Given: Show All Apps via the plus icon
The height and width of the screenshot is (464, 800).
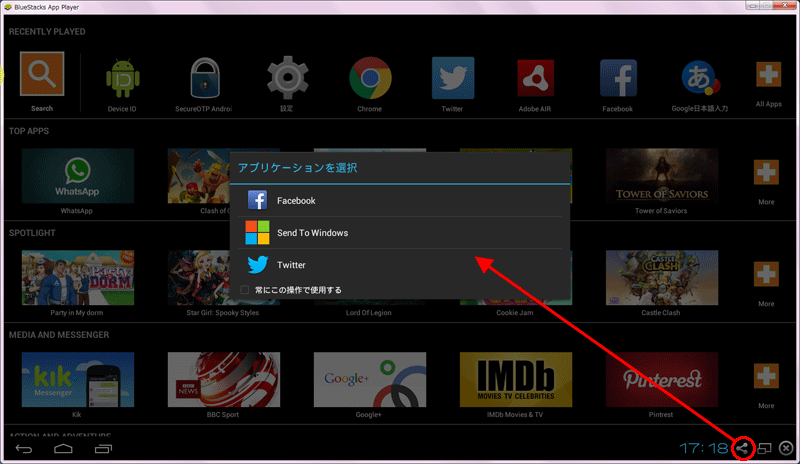Looking at the screenshot, I should [x=768, y=75].
